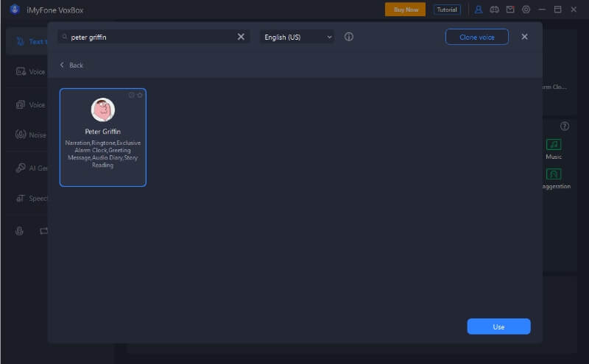Click the Music icon on right panel
Screen dimensions: 589x364
pos(554,145)
